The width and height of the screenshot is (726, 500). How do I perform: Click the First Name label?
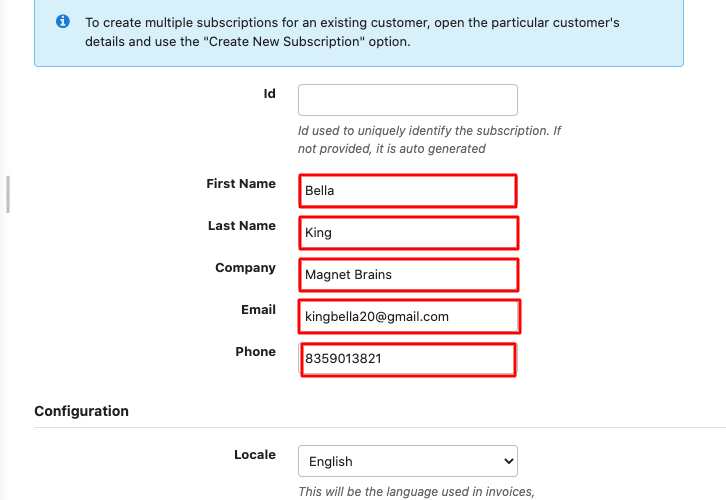click(241, 184)
